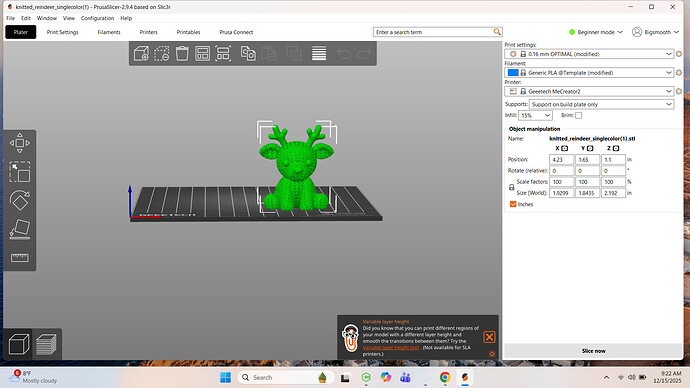Click the Position X input field
Image resolution: width=690 pixels, height=388 pixels.
click(562, 159)
